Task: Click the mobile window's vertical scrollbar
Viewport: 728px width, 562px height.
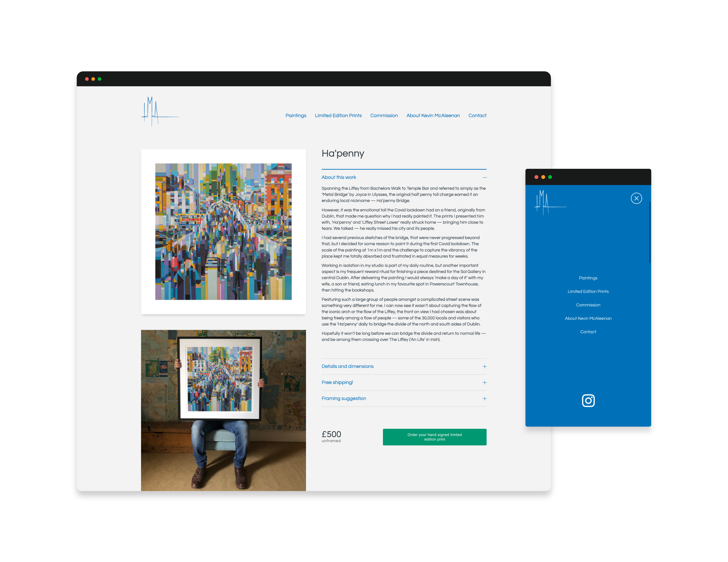Action: click(650, 232)
